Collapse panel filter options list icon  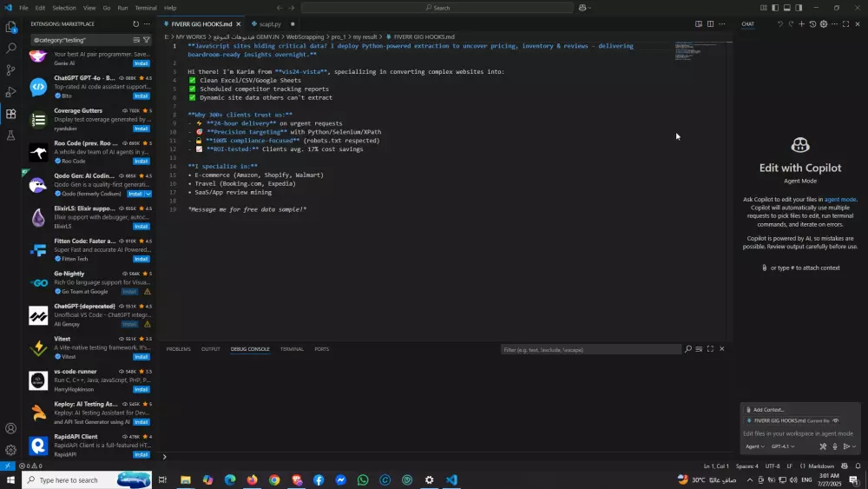699,349
